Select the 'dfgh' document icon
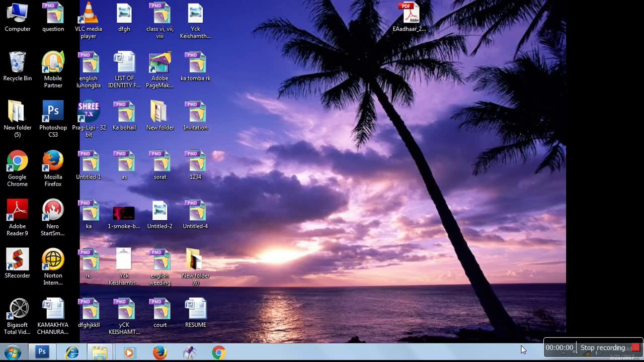The height and width of the screenshot is (362, 644). click(x=124, y=18)
